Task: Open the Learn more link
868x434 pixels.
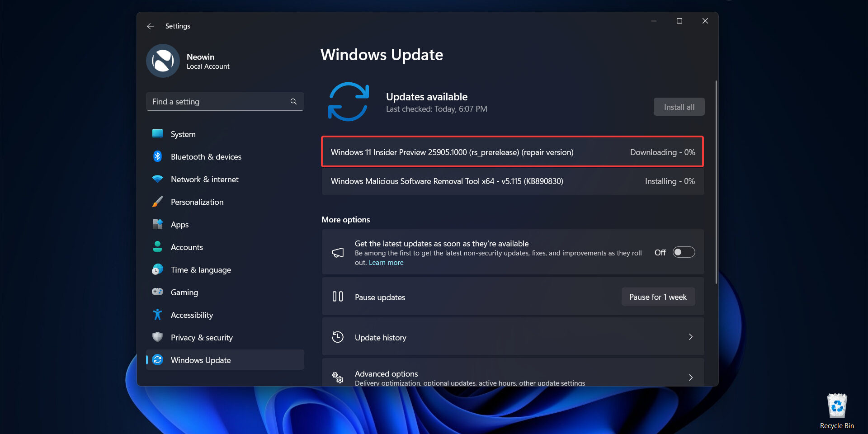Action: 386,263
